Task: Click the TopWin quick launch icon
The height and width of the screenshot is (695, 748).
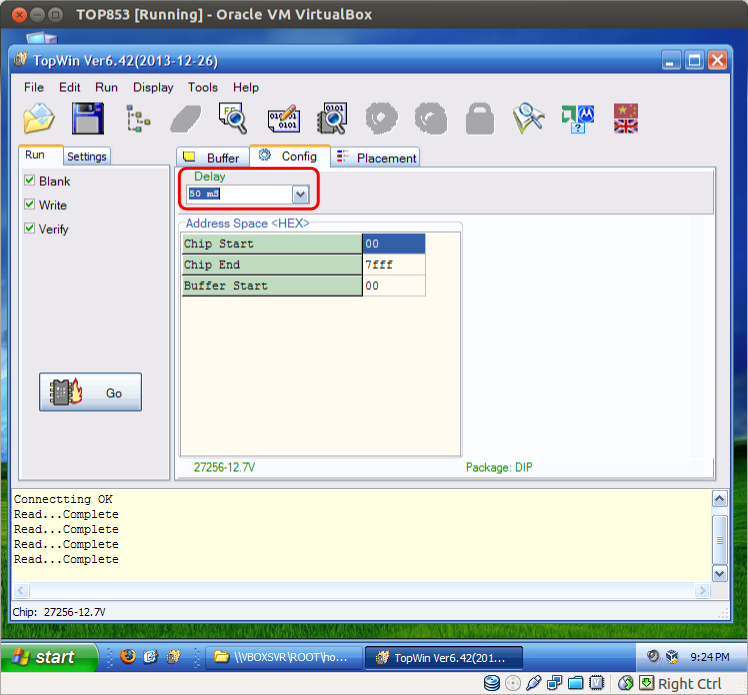Action: pos(173,657)
